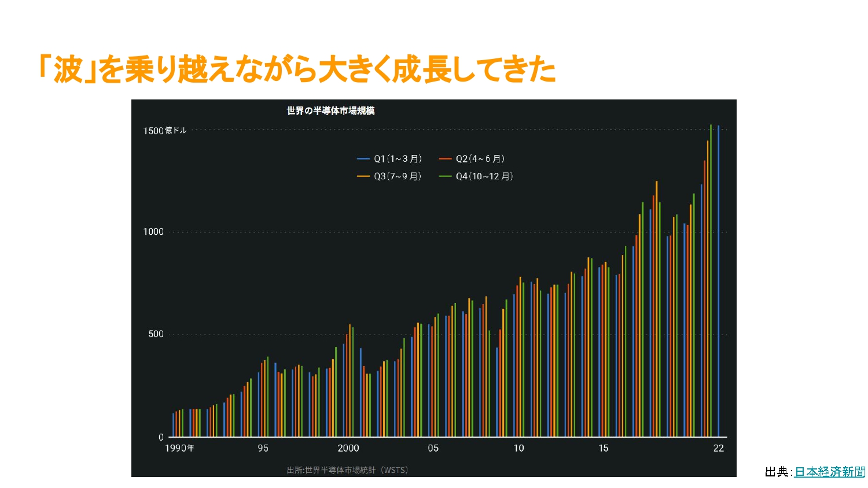868x488 pixels.
Task: Open the 日本経済新聞 source link
Action: [x=829, y=472]
